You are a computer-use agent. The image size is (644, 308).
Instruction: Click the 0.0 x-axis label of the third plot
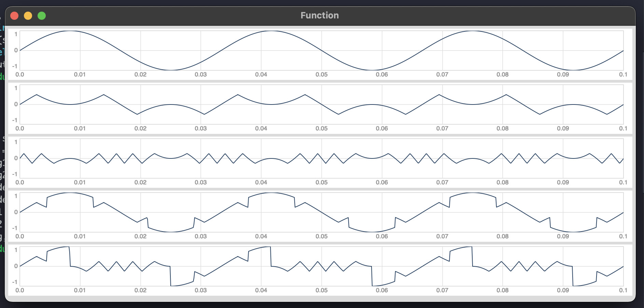(x=20, y=182)
